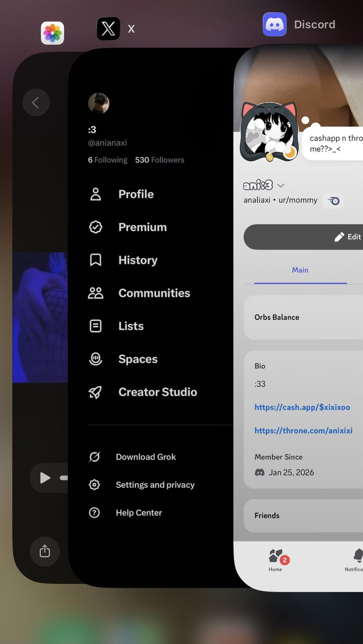
Task: Select Download Grok in X
Action: [x=146, y=457]
